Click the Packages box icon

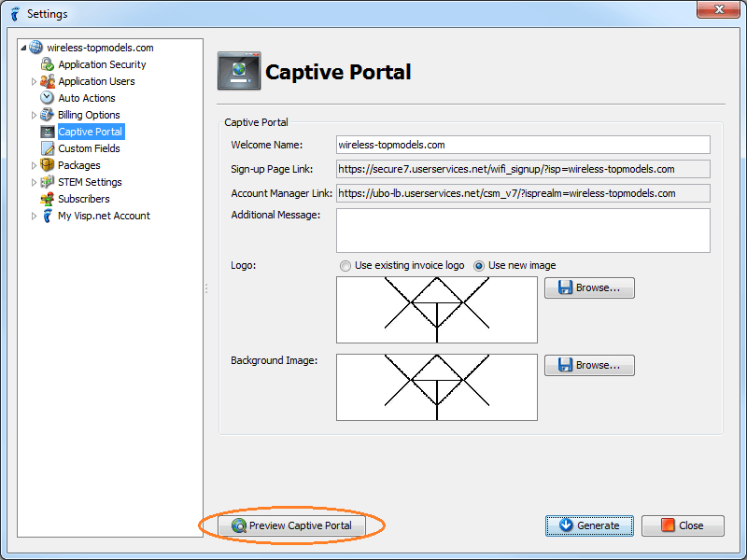click(48, 165)
